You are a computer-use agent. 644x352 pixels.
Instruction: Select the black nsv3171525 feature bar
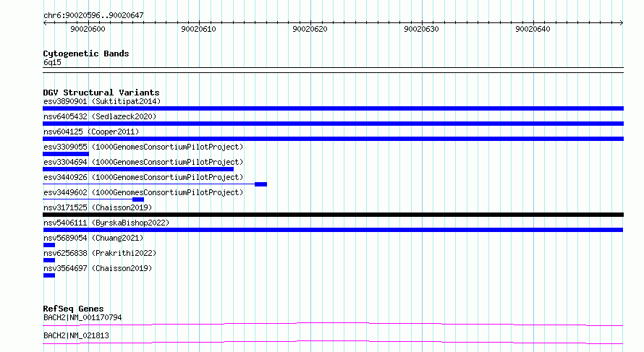tap(333, 215)
